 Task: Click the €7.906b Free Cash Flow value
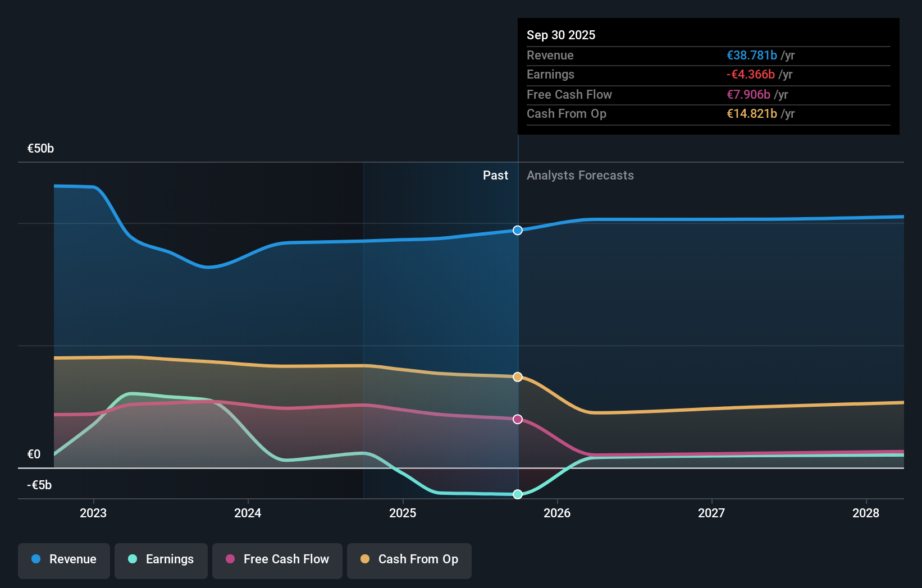(749, 94)
